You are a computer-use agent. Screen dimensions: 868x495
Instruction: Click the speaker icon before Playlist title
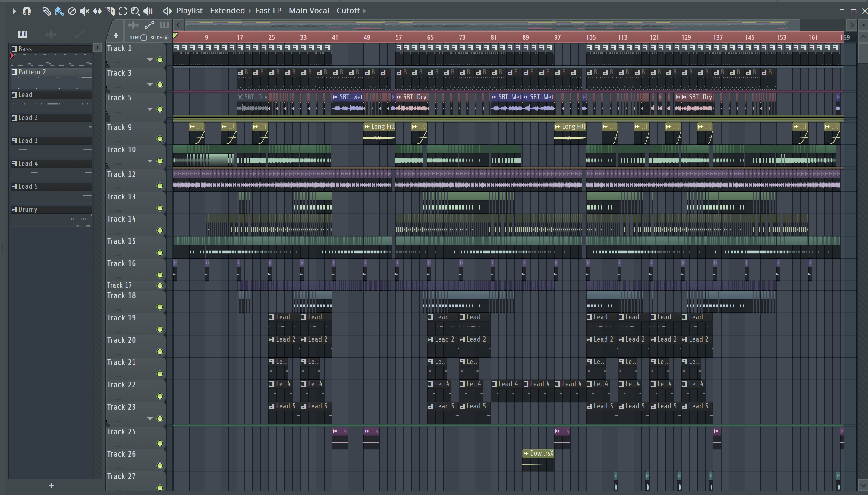[167, 11]
